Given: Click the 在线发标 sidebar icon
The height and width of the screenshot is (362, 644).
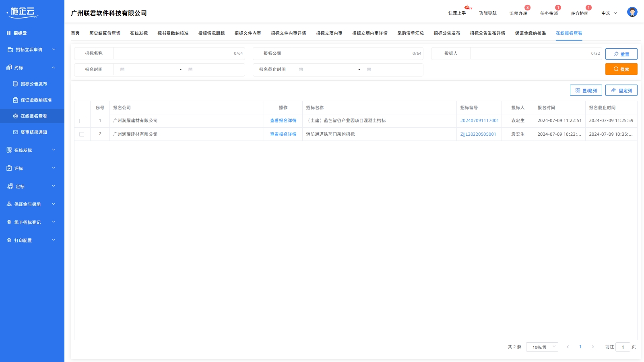Looking at the screenshot, I should [9, 150].
